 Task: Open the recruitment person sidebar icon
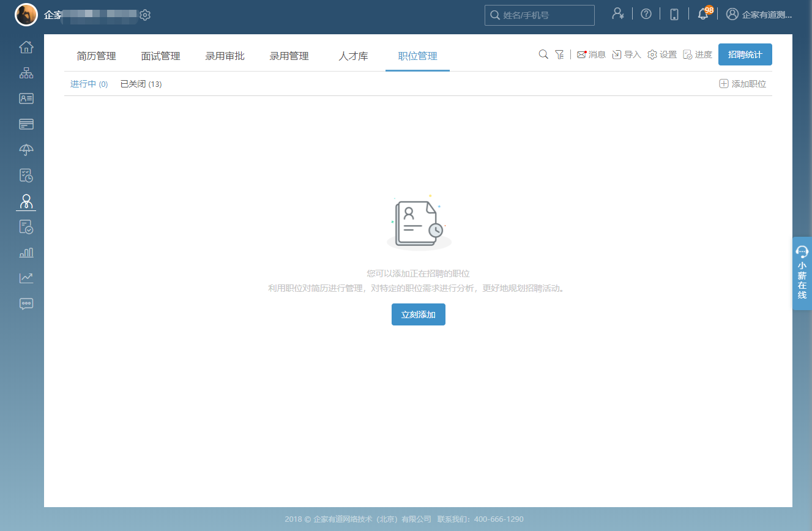click(26, 201)
